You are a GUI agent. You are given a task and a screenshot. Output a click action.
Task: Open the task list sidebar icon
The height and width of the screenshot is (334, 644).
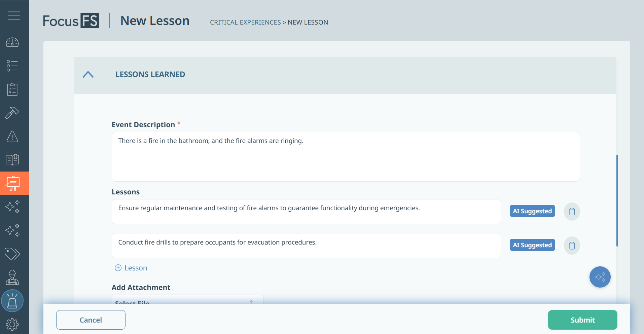[x=12, y=66]
